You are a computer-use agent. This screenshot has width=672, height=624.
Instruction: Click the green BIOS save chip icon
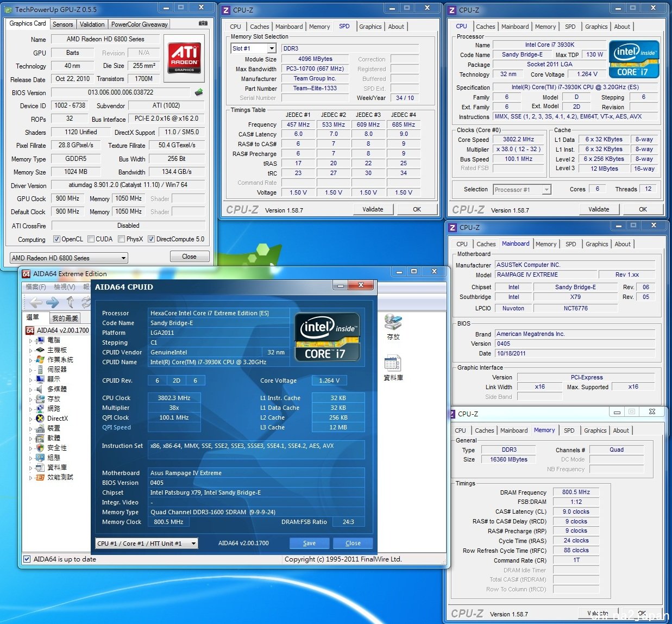tap(199, 92)
